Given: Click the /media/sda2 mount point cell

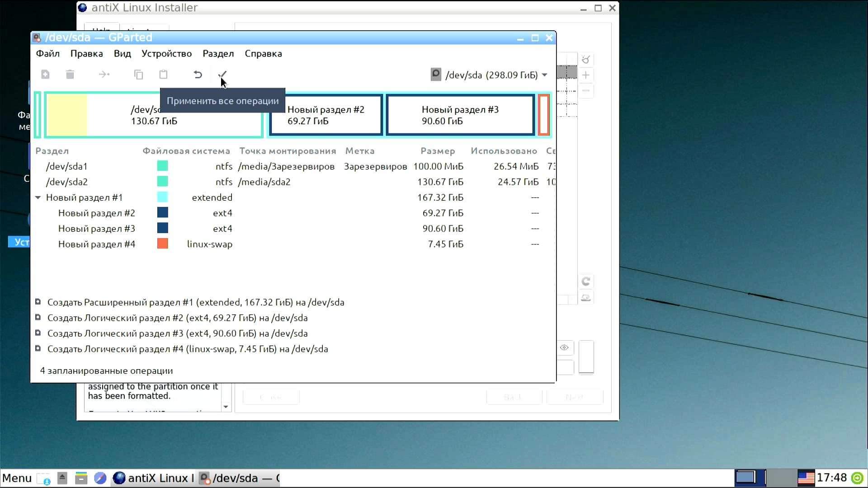Looking at the screenshot, I should [264, 182].
